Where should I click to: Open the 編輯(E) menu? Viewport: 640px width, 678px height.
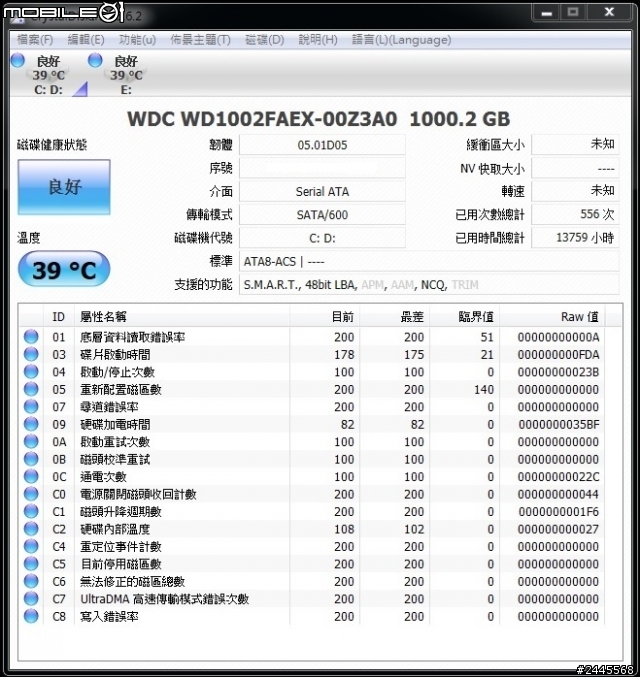[86, 40]
